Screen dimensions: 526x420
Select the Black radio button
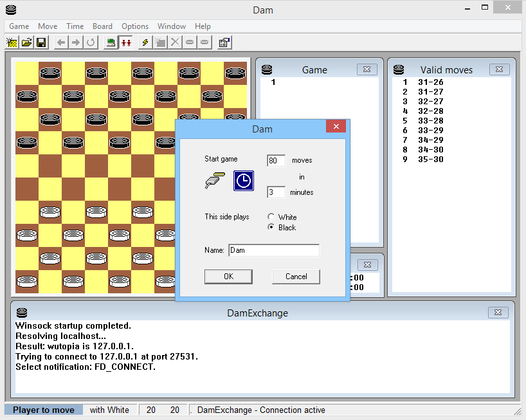coord(271,227)
